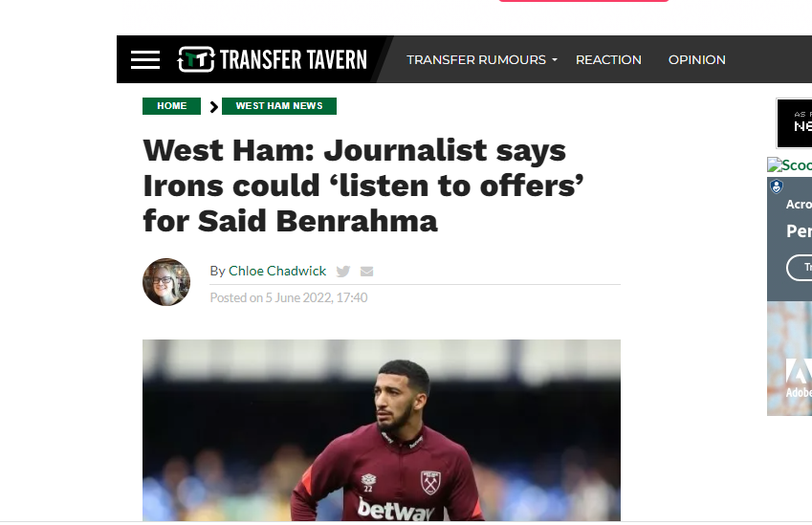812x525 pixels.
Task: Click the outlined button on the Acrobat ad
Action: click(801, 267)
